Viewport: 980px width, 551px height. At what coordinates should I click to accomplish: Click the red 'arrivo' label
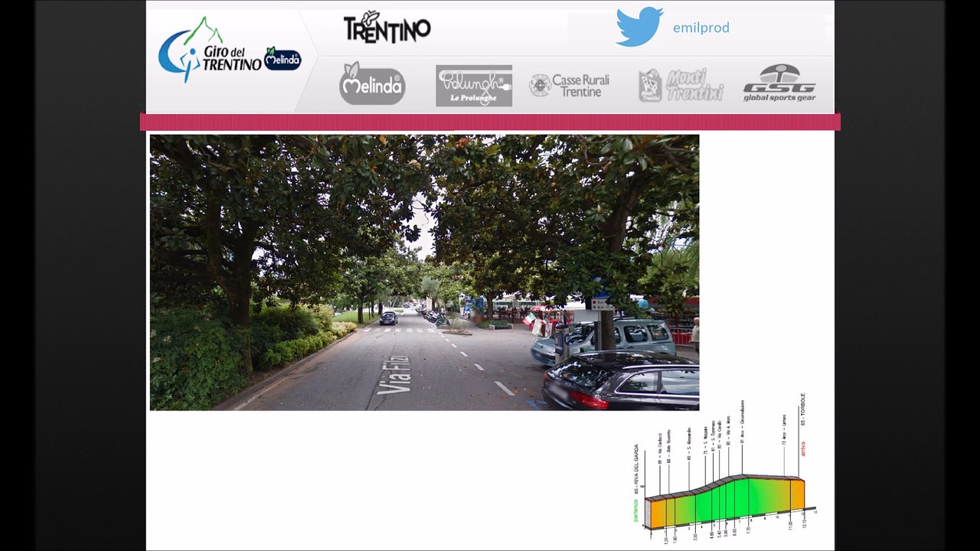click(803, 448)
